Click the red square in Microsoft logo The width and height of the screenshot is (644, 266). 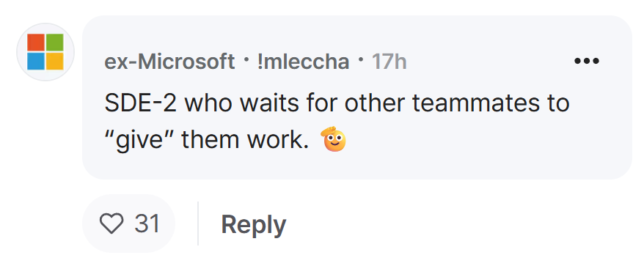pos(36,43)
